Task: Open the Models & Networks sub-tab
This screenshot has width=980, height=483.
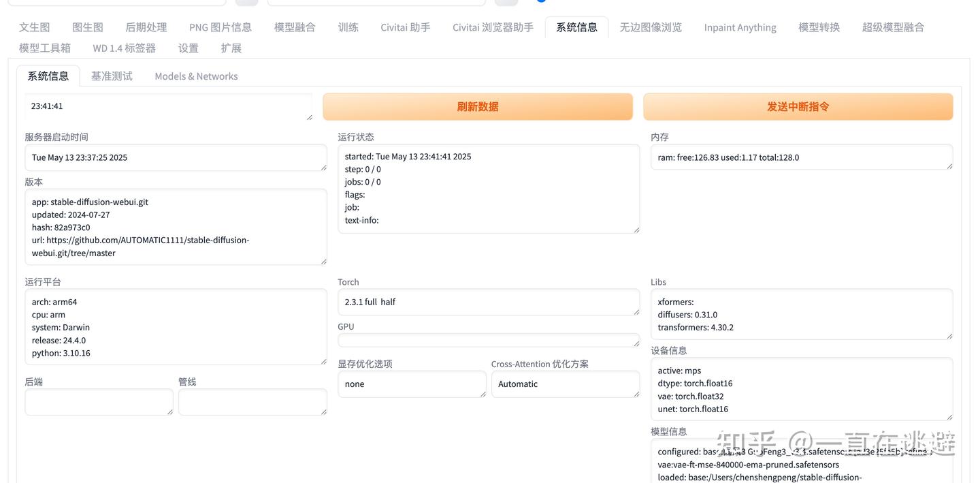Action: pos(197,76)
